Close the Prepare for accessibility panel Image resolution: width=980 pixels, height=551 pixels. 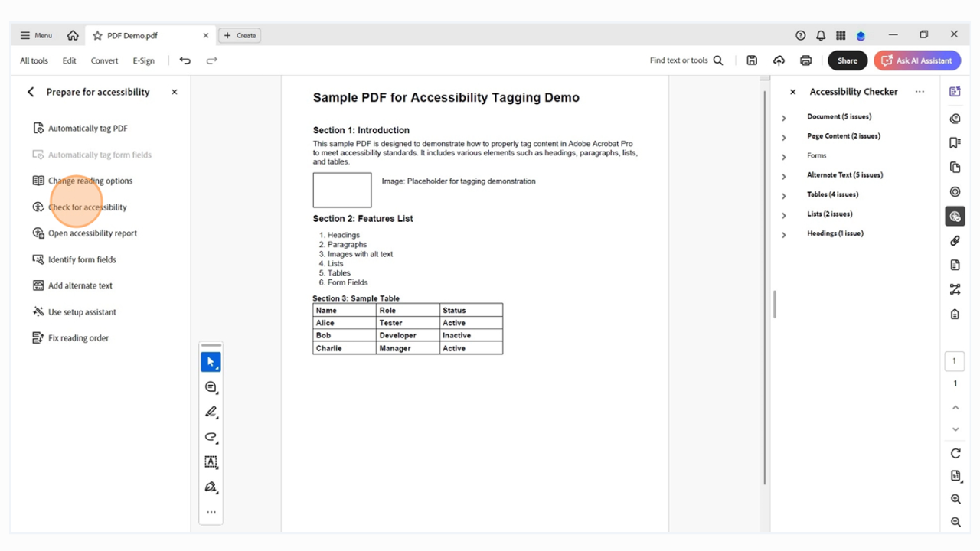(x=175, y=92)
